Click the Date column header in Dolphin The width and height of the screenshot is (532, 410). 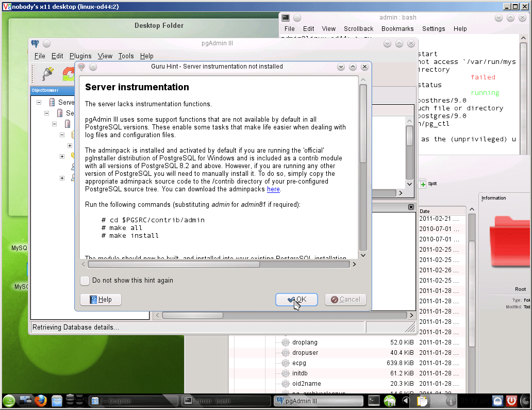tap(441, 211)
